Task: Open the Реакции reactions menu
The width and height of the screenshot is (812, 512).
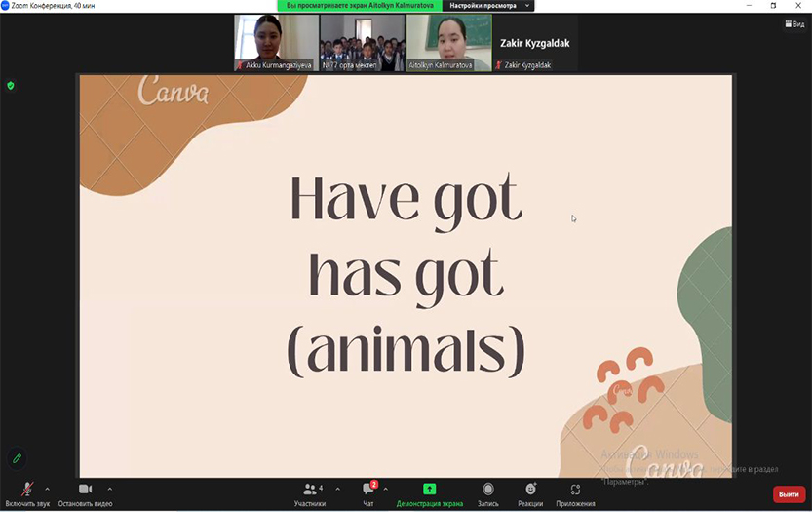Action: (x=530, y=490)
